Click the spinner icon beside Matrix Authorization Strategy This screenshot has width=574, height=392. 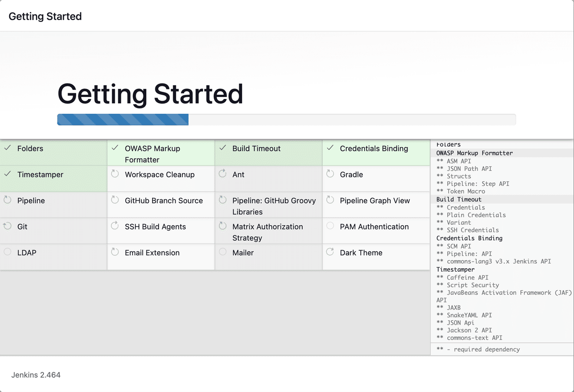tap(222, 225)
